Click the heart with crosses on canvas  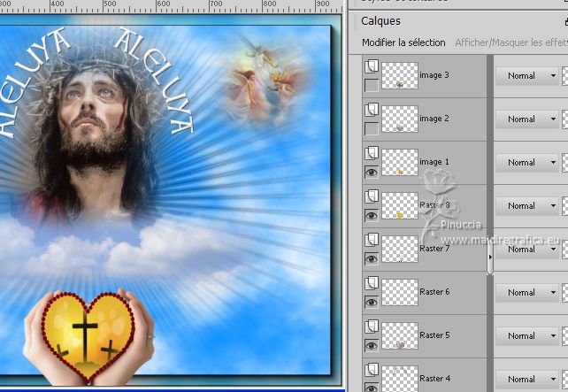[x=88, y=336]
